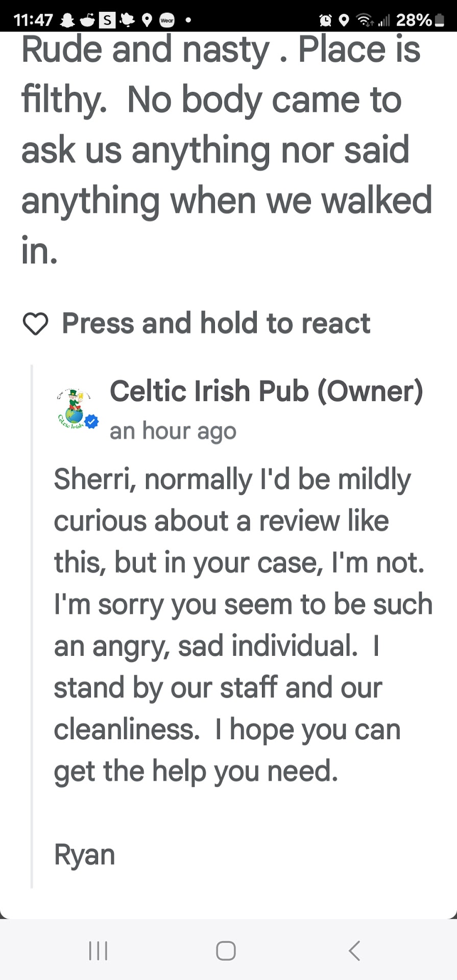Tap the Wear notification icon
457x980 pixels.
[167, 20]
